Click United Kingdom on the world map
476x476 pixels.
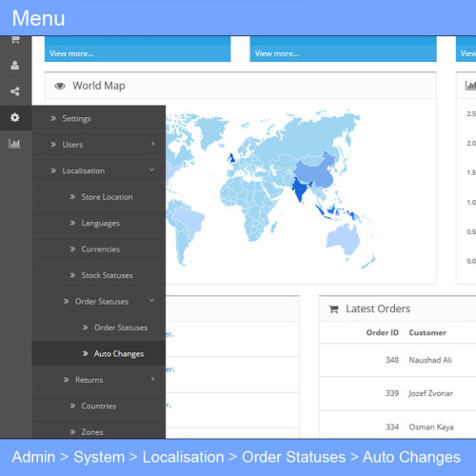[x=231, y=158]
